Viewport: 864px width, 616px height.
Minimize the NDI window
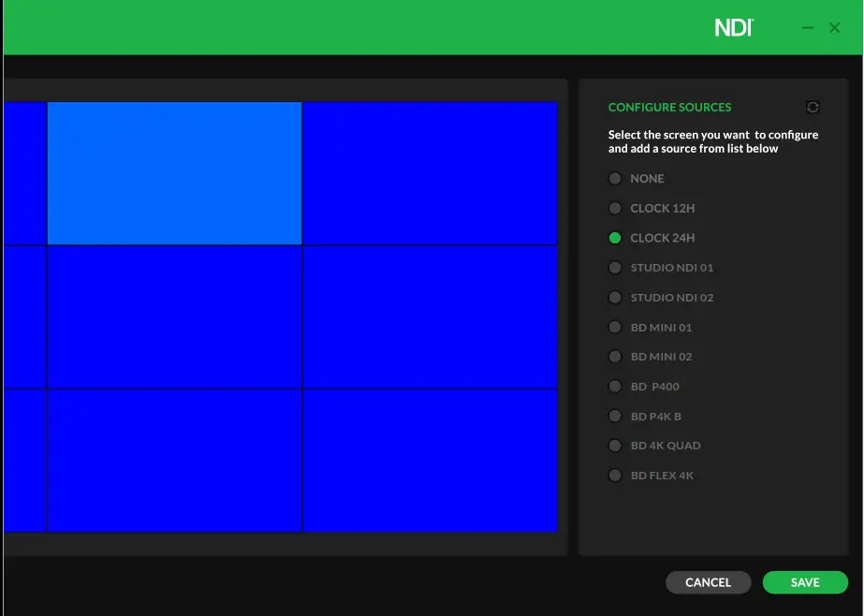pos(807,27)
